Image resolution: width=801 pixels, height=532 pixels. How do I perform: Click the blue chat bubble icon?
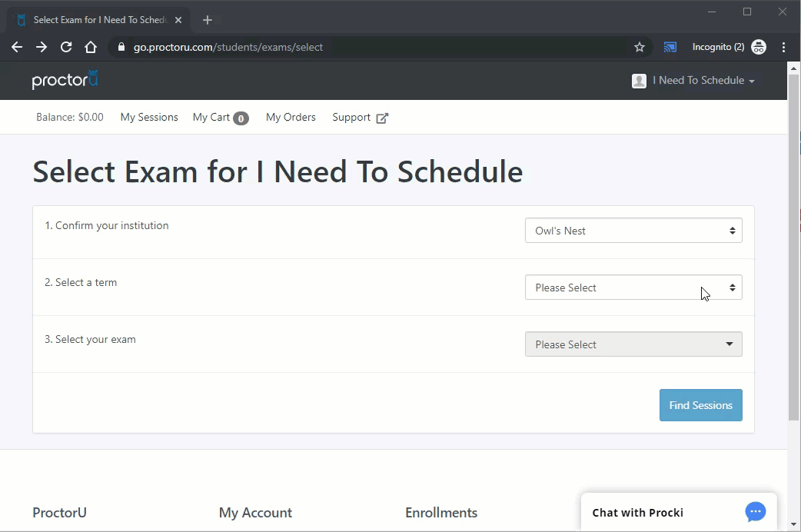tap(755, 512)
